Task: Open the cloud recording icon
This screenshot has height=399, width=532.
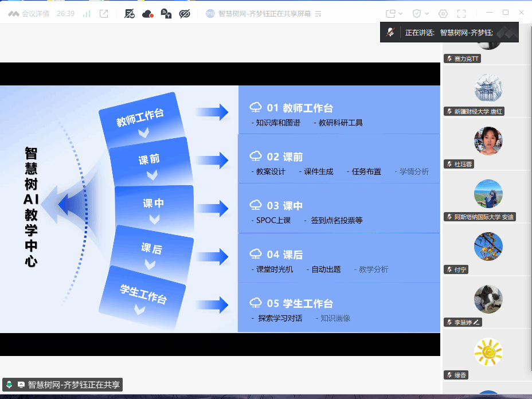Action: [147, 14]
